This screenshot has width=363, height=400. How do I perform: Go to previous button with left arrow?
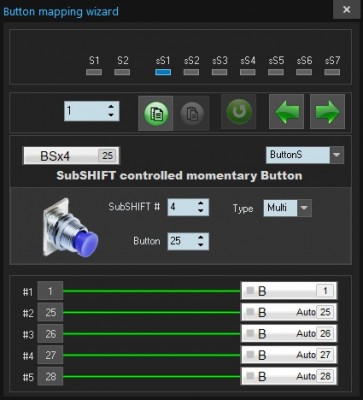click(x=286, y=112)
